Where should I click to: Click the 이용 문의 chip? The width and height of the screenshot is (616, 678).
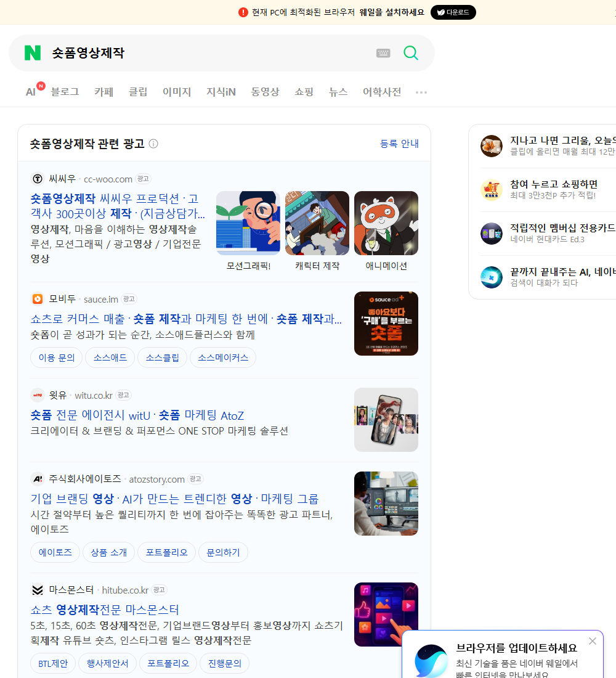[x=57, y=357]
